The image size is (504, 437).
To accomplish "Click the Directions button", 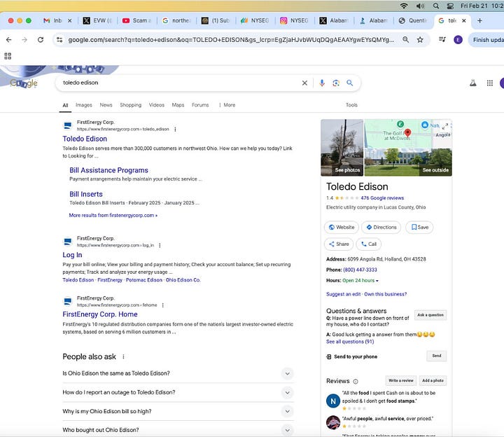I will point(381,228).
